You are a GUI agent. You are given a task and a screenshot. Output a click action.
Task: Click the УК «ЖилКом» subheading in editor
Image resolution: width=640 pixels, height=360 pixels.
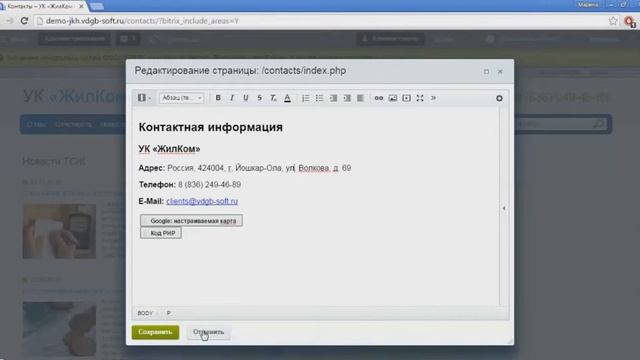tap(169, 149)
